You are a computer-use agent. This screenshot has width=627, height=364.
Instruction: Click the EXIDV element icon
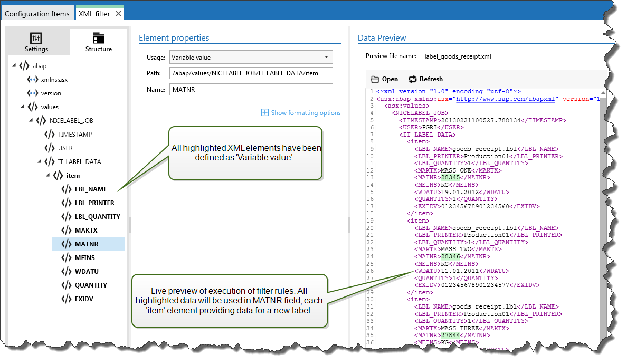66,299
